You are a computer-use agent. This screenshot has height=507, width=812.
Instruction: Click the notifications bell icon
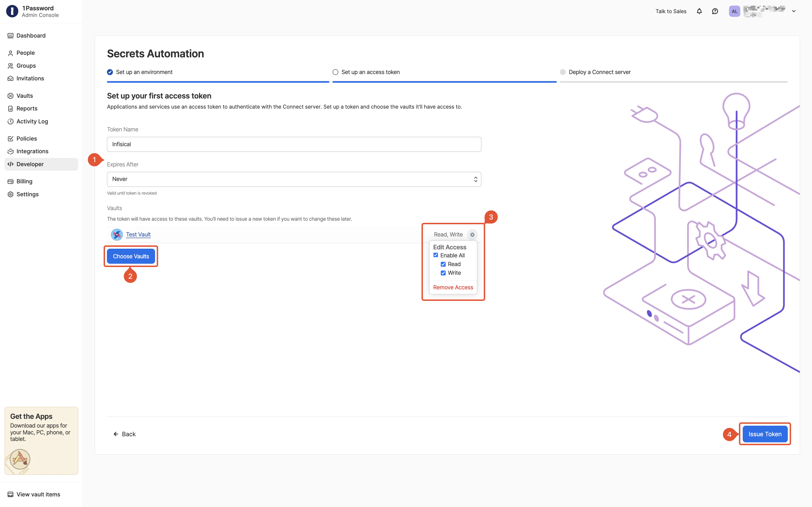699,11
